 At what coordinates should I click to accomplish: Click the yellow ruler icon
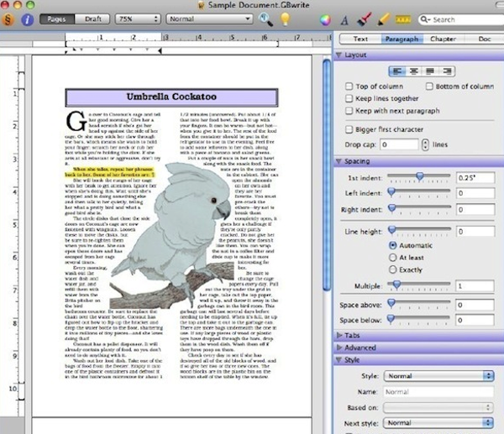tap(403, 20)
